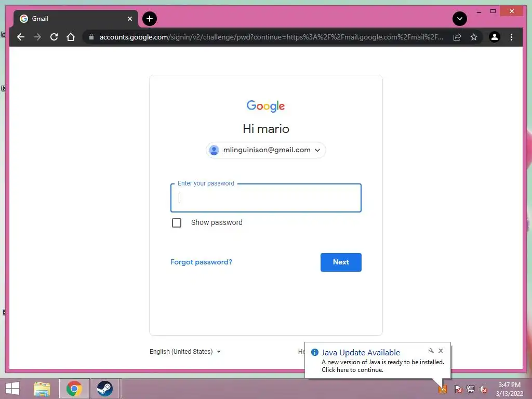Click the Java update tray icon
532x399 pixels.
click(x=443, y=389)
